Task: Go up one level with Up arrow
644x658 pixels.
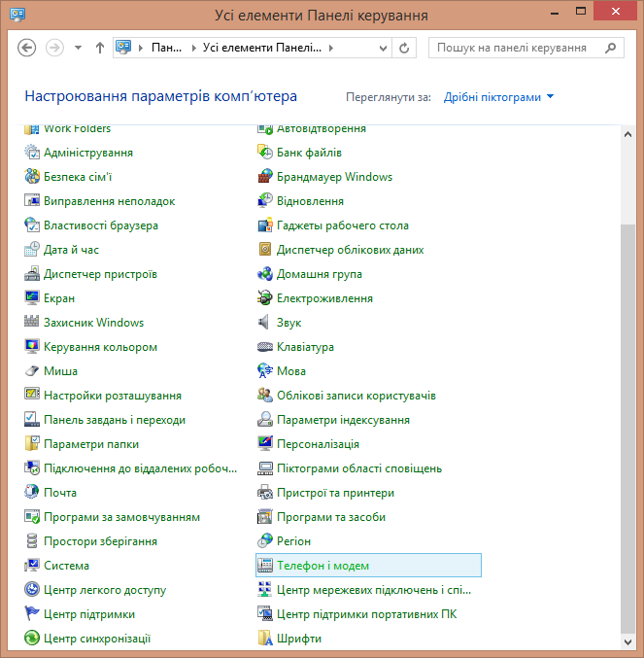Action: click(100, 48)
